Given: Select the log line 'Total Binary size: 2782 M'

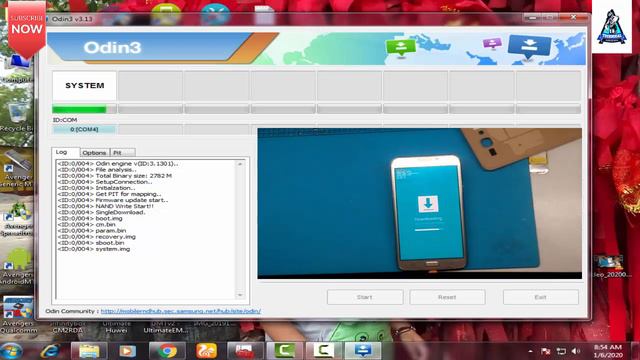Looking at the screenshot, I should coord(115,176).
